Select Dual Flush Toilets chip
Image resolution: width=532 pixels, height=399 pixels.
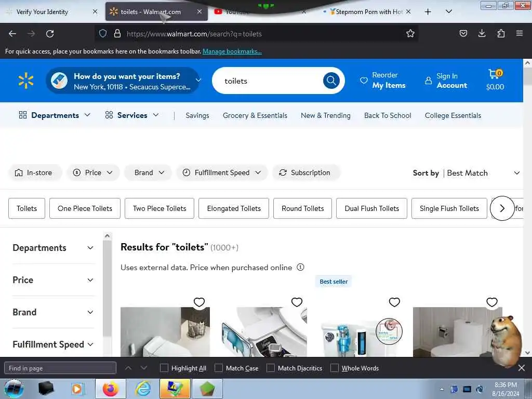(371, 208)
